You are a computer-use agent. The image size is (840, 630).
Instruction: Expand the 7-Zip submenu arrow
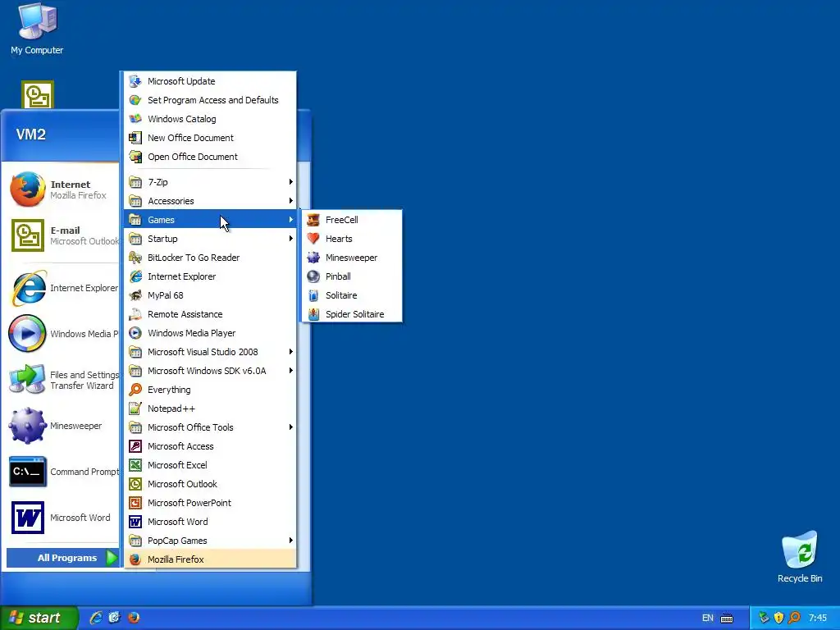click(291, 181)
